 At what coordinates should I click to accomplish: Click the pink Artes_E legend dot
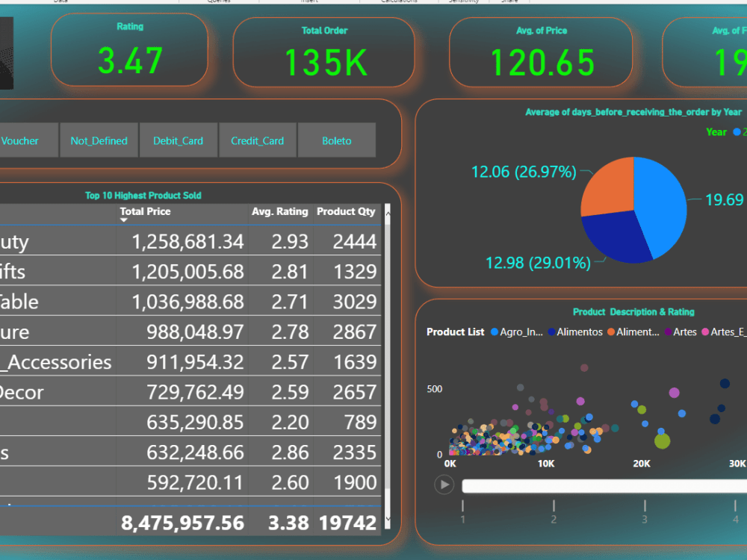[704, 332]
